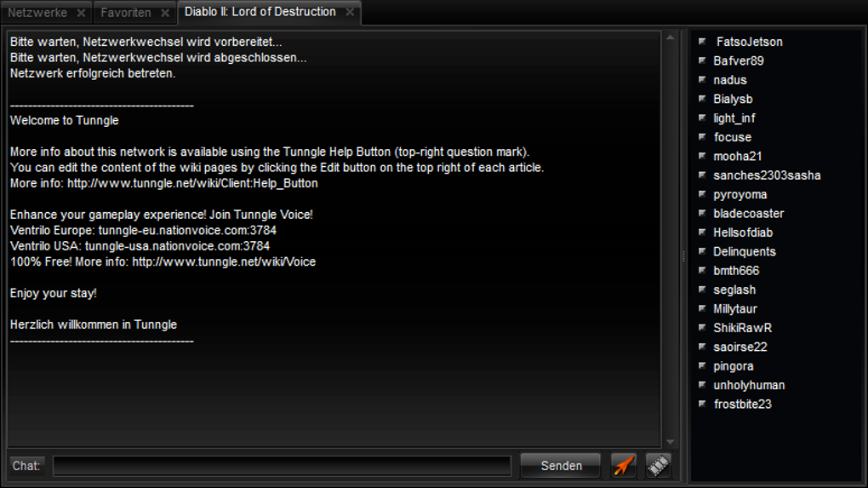Image resolution: width=868 pixels, height=488 pixels.
Task: Switch to the Favoriten tab
Action: 126,13
